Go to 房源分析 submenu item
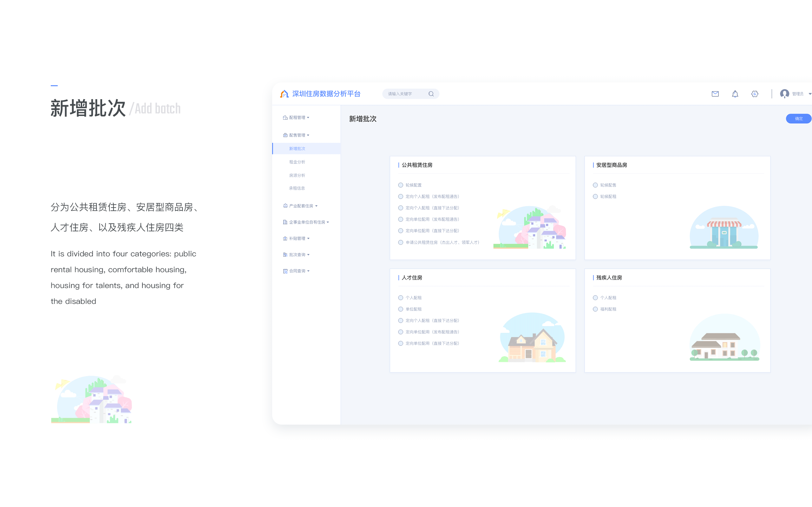The image size is (812, 507). [x=297, y=175]
